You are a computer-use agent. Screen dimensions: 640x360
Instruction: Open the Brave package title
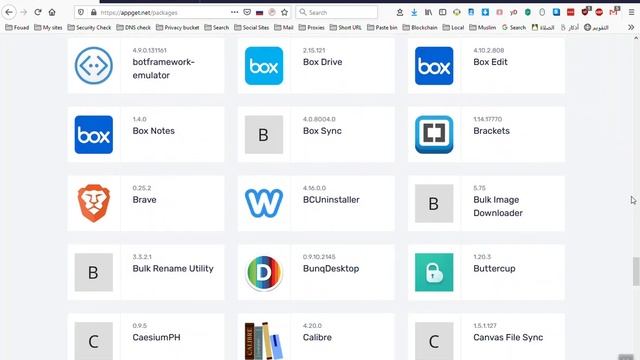click(144, 200)
